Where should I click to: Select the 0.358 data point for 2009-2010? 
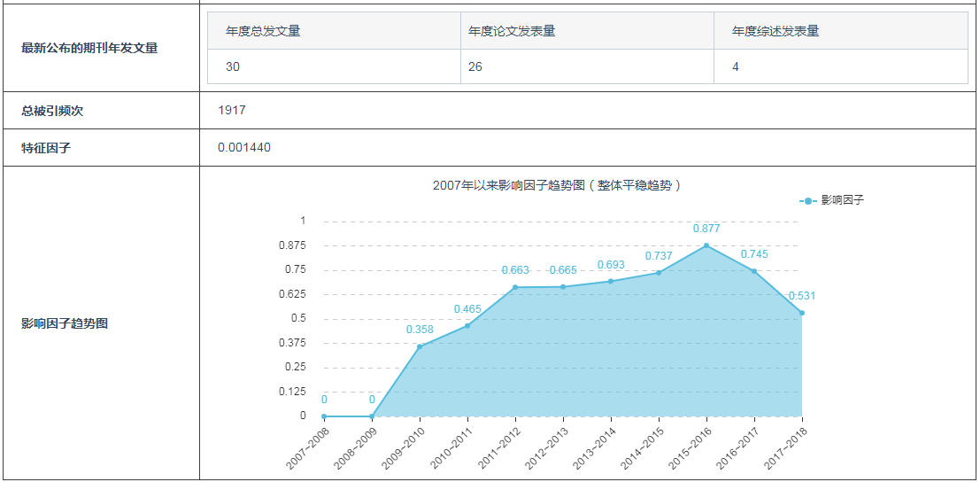pyautogui.click(x=420, y=346)
